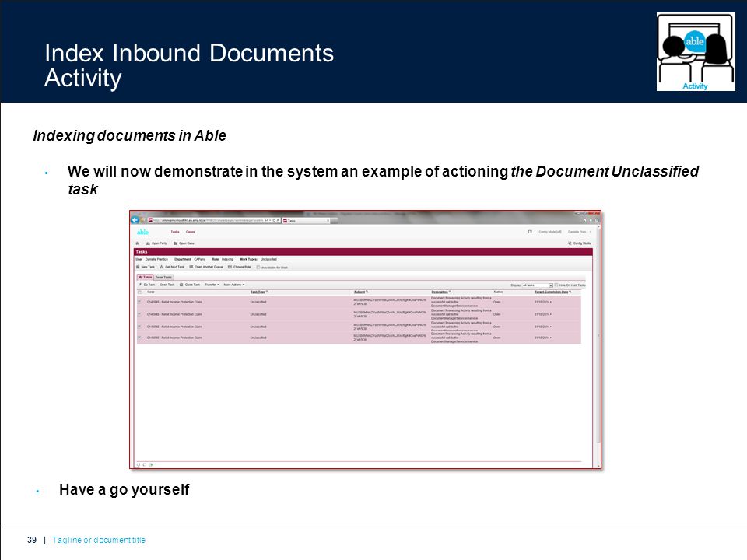
Task: Click the Get Next Task icon
Action: click(x=162, y=267)
